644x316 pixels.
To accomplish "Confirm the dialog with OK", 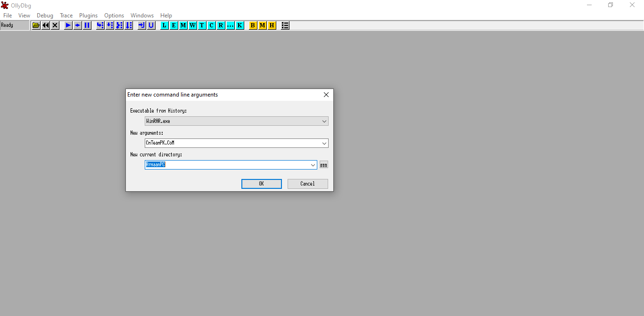I will coord(262,184).
